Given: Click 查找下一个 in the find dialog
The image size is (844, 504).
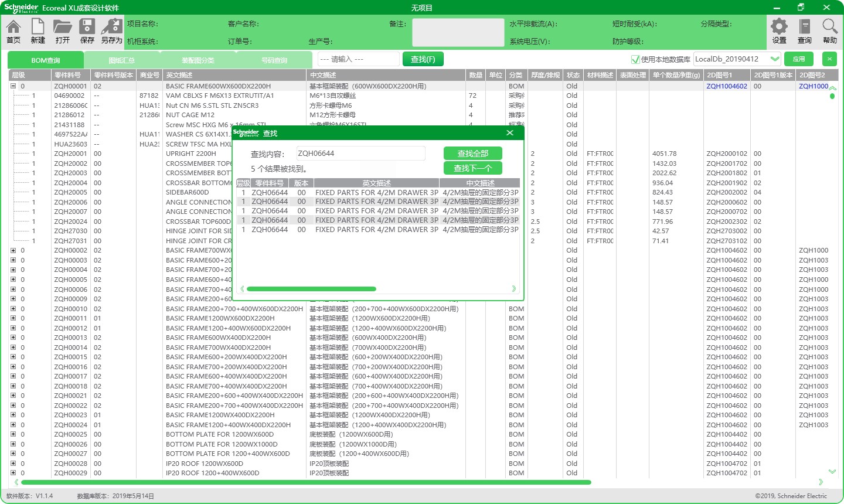Looking at the screenshot, I should (x=473, y=168).
